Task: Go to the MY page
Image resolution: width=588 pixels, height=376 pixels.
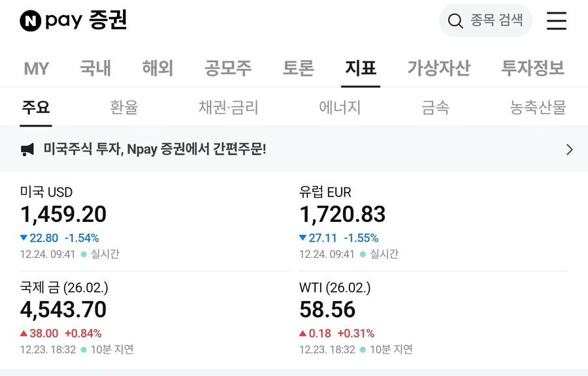Action: tap(37, 68)
